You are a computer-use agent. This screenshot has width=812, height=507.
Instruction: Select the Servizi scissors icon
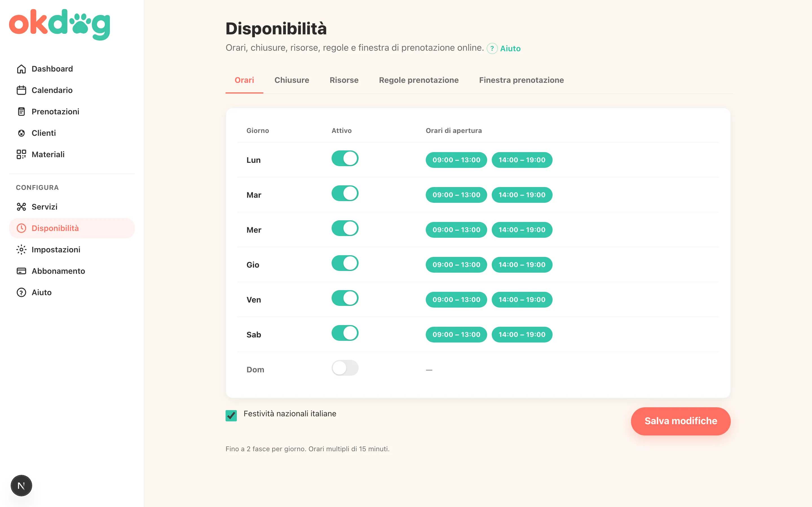pyautogui.click(x=21, y=207)
